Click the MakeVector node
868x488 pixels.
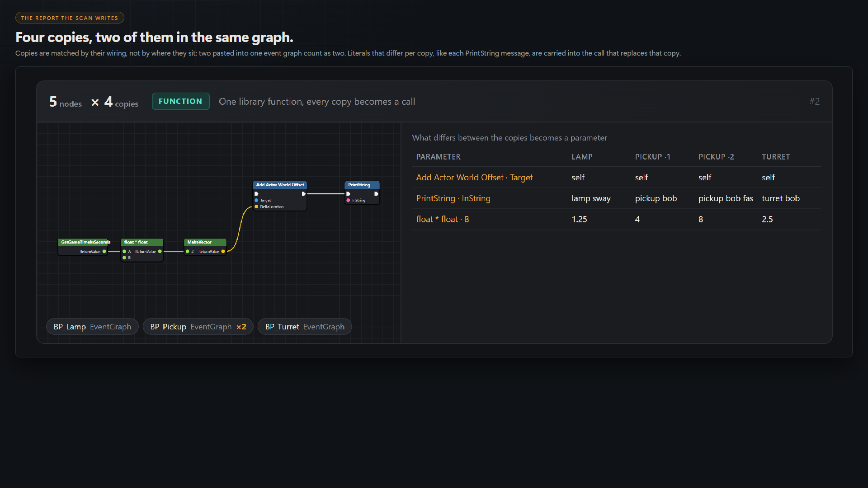[x=205, y=247]
